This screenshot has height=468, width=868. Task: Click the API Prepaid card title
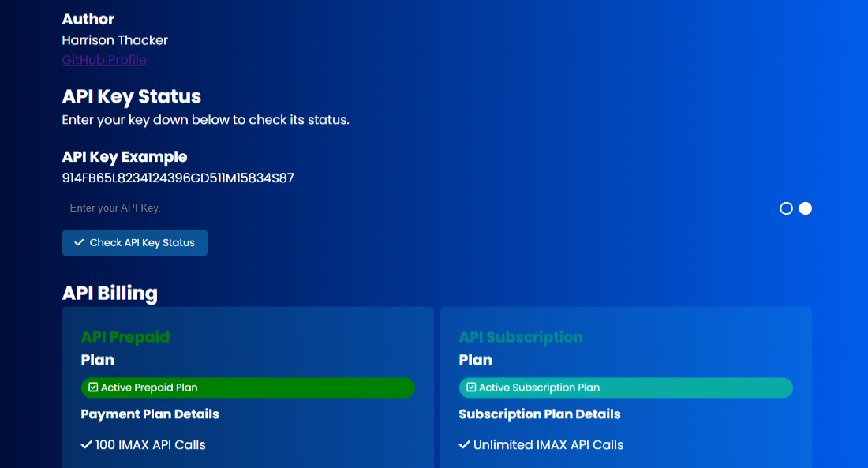125,337
